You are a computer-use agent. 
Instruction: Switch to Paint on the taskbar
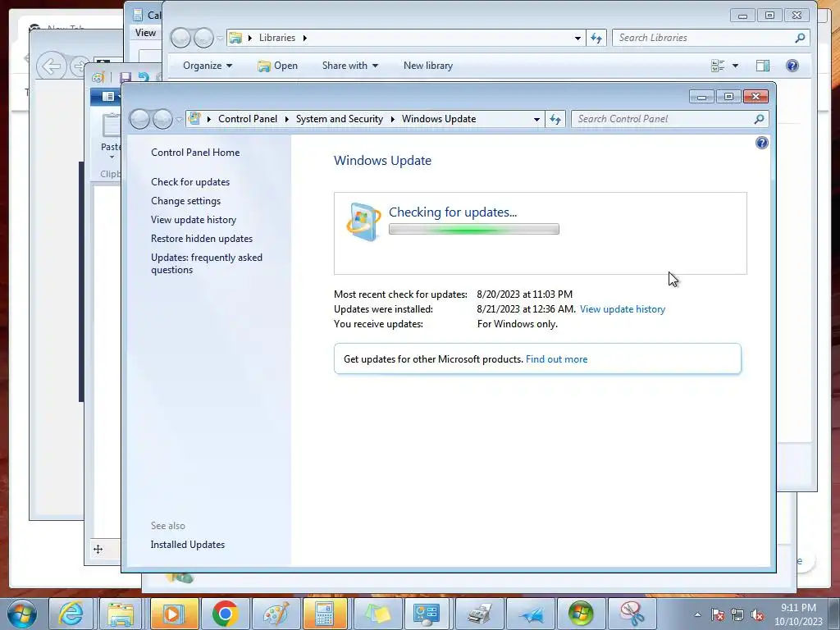[276, 614]
